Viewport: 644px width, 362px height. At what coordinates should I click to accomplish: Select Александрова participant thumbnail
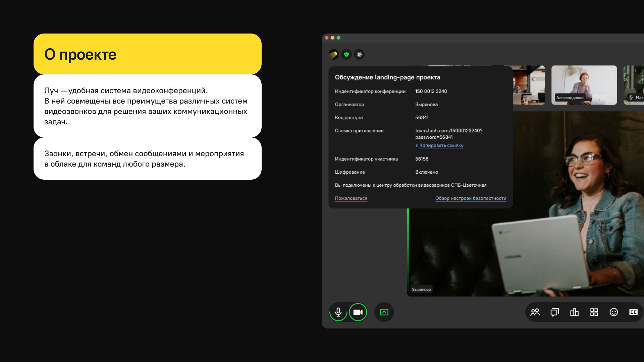pyautogui.click(x=584, y=85)
